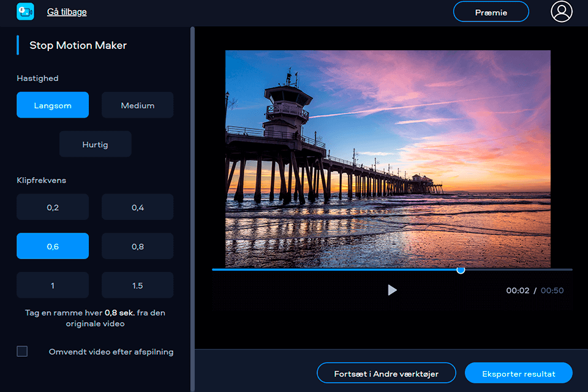588x392 pixels.
Task: Click Fortsæt i Andre værktøjer
Action: pyautogui.click(x=386, y=372)
